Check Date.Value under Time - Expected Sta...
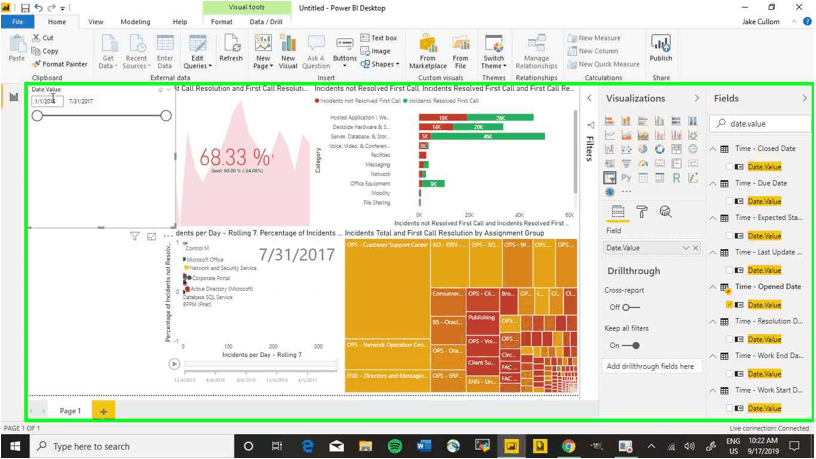This screenshot has width=816, height=459. click(729, 236)
